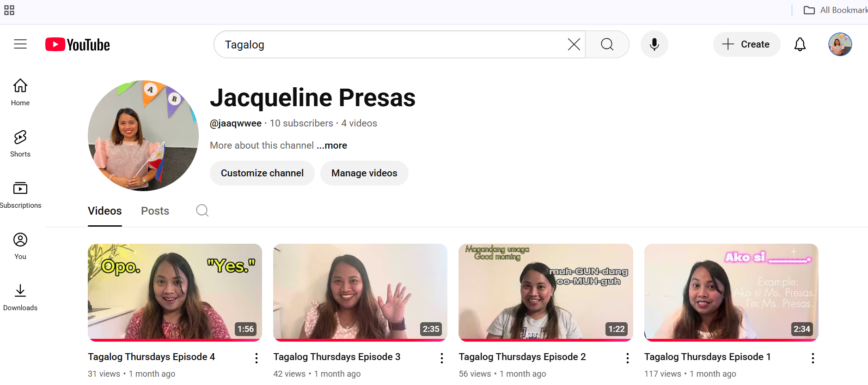Viewport: 868px width, 385px height.
Task: Open the notifications bell
Action: click(x=800, y=44)
